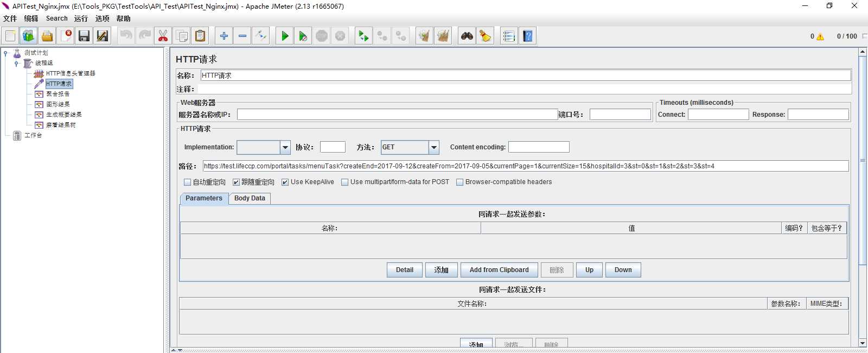Open the Implementation dropdown
This screenshot has width=868, height=353.
[285, 147]
